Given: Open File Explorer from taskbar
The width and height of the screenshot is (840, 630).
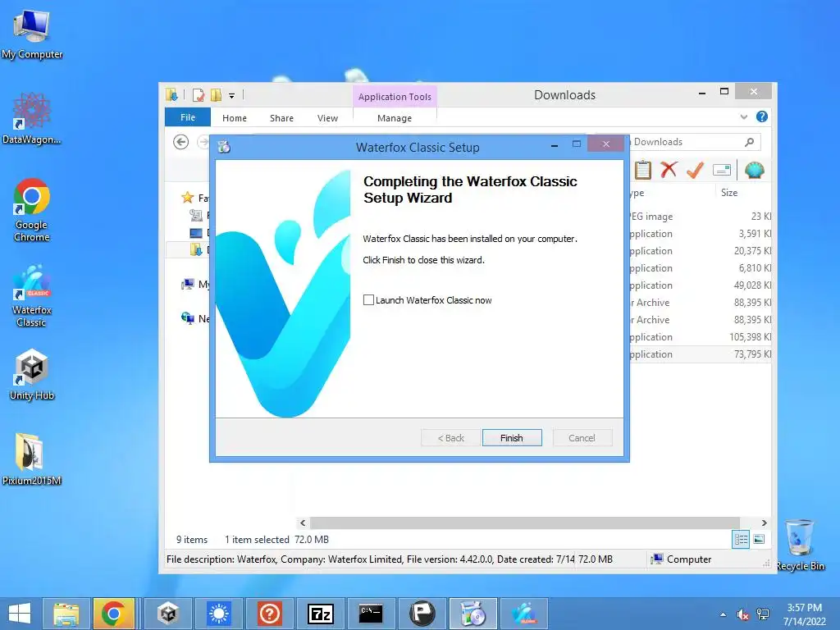Looking at the screenshot, I should coord(66,614).
